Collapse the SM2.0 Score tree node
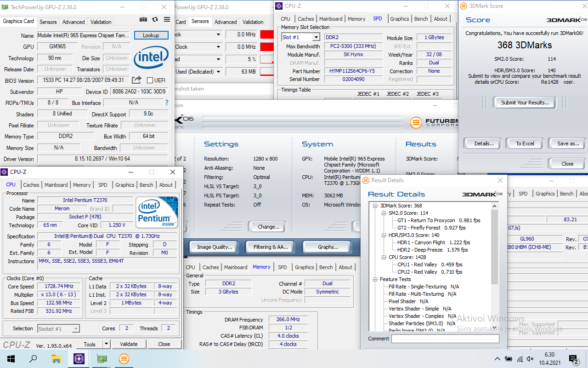This screenshot has width=588, height=368. pyautogui.click(x=384, y=213)
